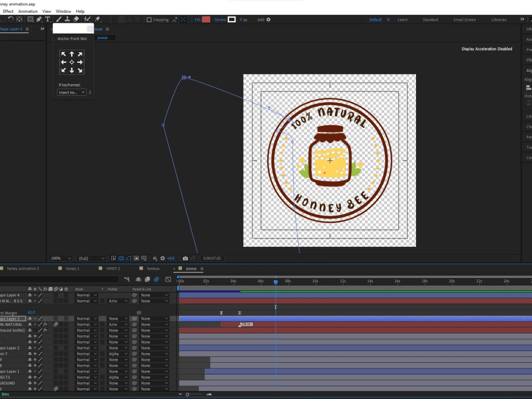Select the Type tool

coord(48,20)
